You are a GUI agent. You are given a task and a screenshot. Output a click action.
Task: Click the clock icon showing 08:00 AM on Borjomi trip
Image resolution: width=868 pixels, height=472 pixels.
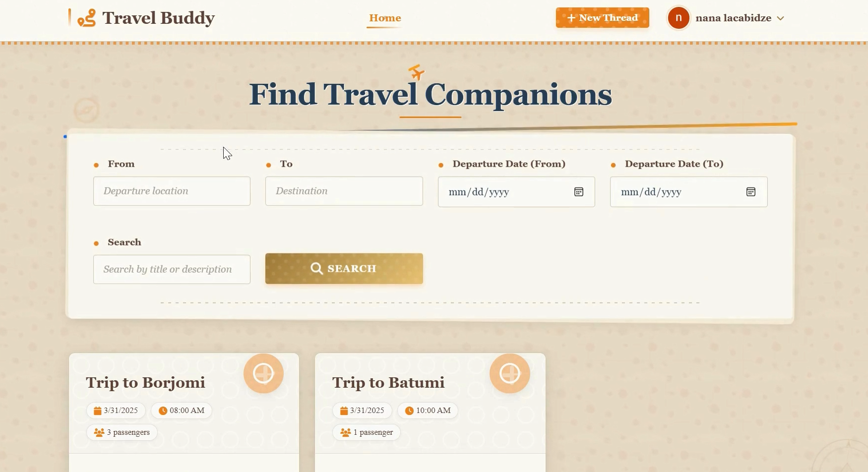click(162, 411)
